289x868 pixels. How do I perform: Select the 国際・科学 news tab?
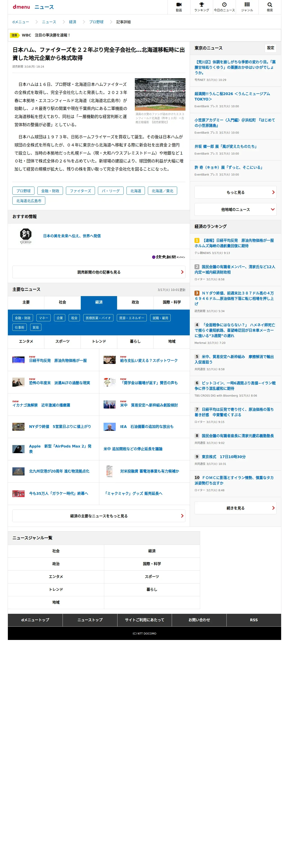tap(172, 303)
